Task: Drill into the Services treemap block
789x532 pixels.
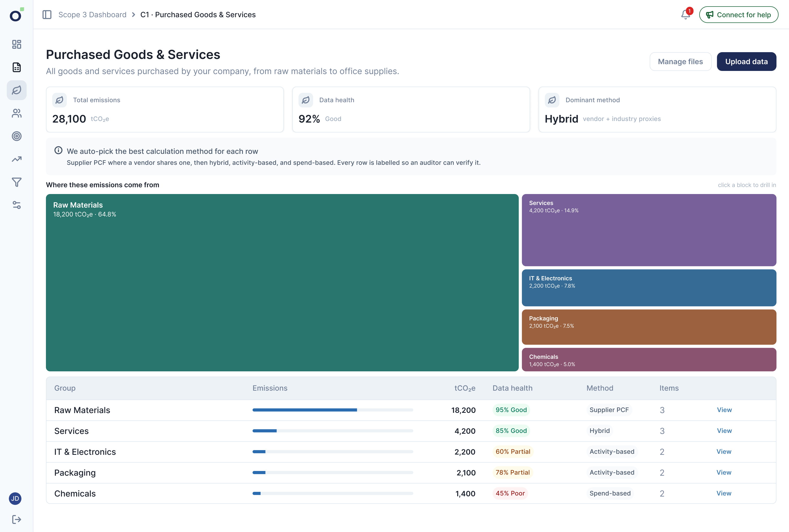Action: tap(649, 230)
